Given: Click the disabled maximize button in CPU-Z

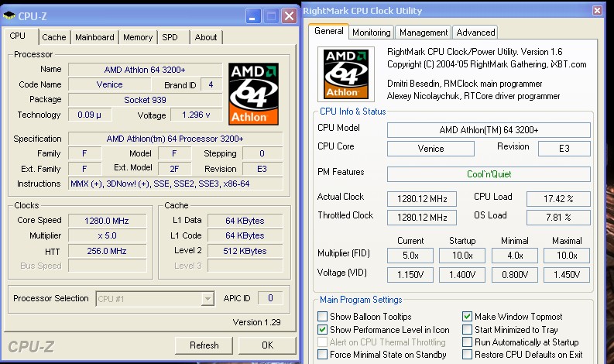Looking at the screenshot, I should (271, 16).
